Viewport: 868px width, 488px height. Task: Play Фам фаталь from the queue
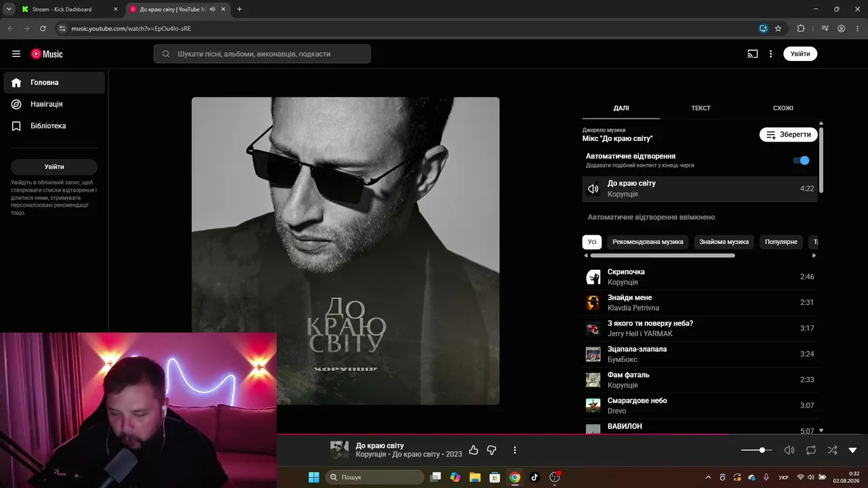coord(700,380)
